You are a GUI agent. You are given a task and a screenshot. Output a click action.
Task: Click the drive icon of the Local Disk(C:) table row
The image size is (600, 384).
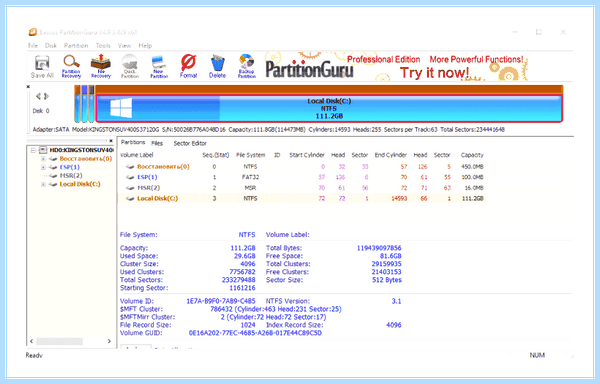pyautogui.click(x=130, y=199)
